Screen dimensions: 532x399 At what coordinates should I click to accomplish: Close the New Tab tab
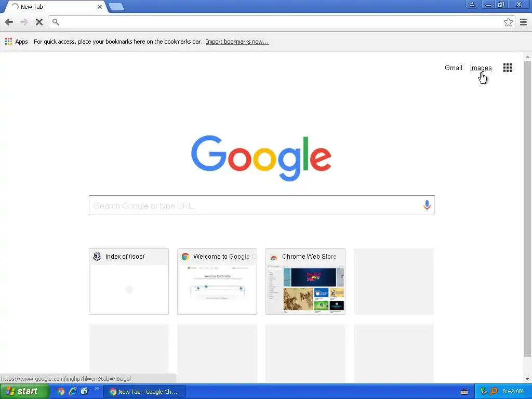(99, 7)
